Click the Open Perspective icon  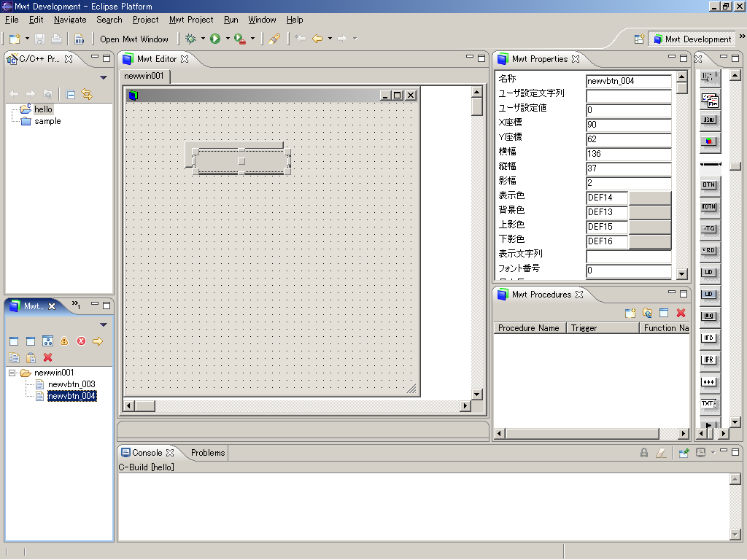pyautogui.click(x=639, y=39)
